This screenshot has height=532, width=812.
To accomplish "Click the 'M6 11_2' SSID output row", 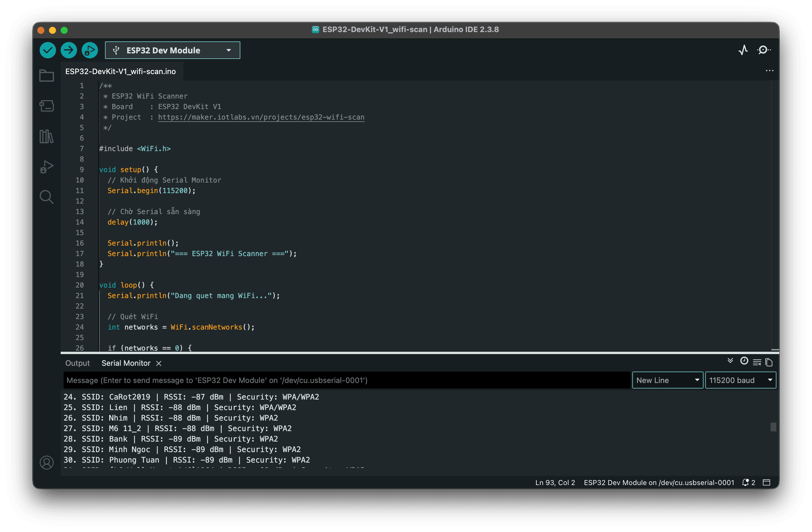I will pyautogui.click(x=177, y=428).
